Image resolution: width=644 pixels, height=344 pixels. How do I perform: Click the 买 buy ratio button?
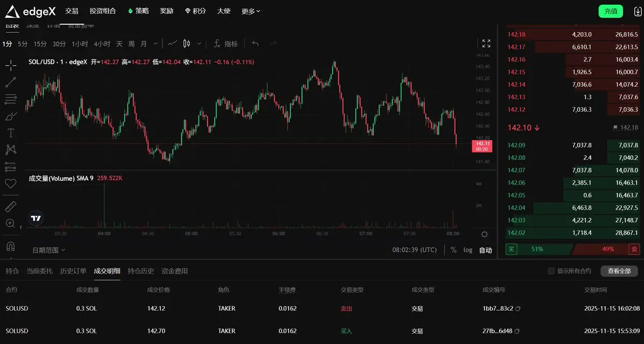pos(511,249)
